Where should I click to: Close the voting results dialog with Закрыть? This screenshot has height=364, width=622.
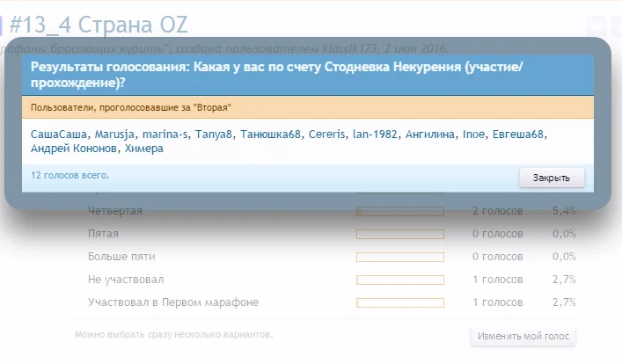point(552,178)
